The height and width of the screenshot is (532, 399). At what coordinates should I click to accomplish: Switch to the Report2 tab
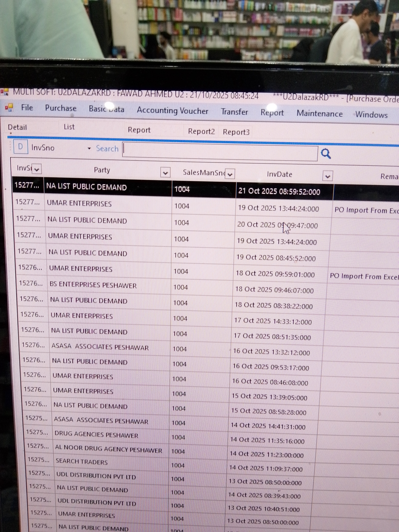tap(201, 131)
